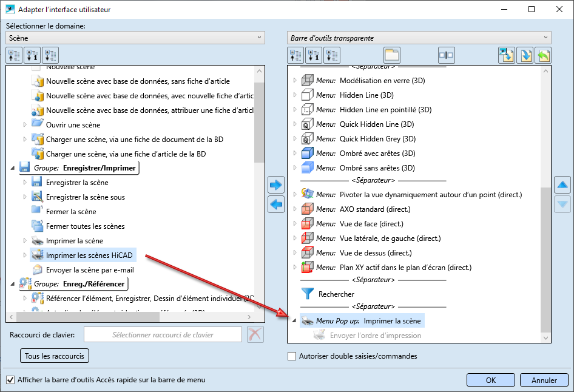Enable Autoriser double saisies/commandes checkbox

coord(292,356)
